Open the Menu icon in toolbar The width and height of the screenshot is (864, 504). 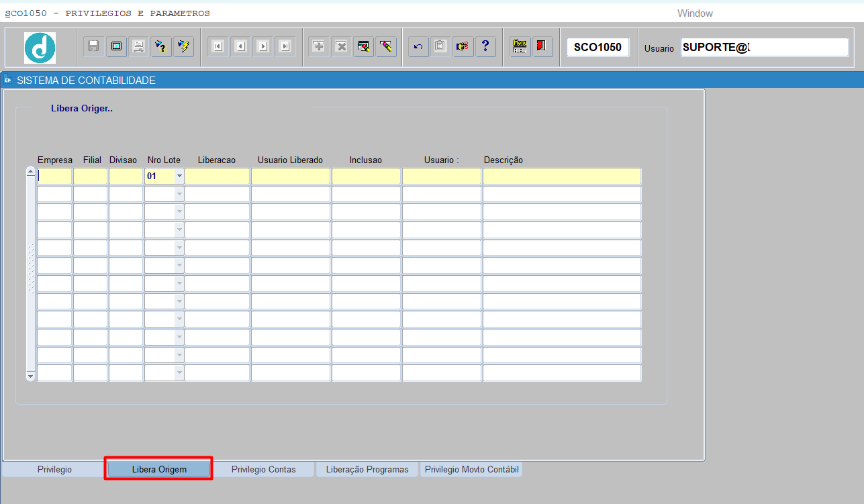520,46
